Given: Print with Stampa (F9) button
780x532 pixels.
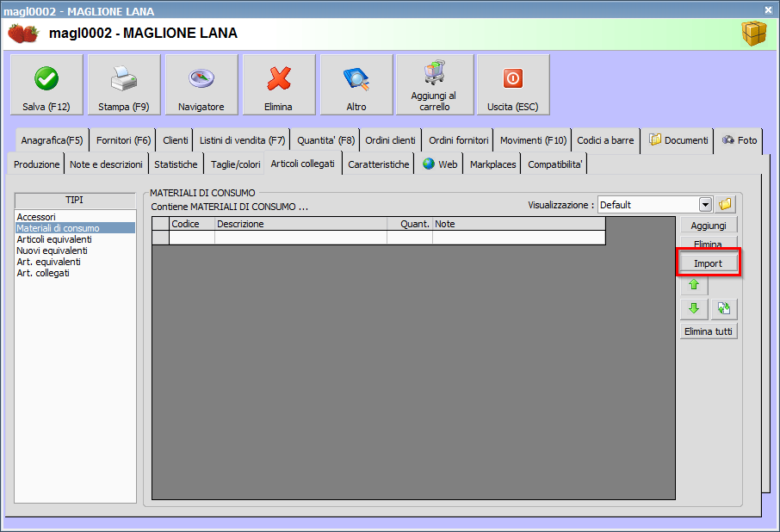Looking at the screenshot, I should [x=124, y=84].
